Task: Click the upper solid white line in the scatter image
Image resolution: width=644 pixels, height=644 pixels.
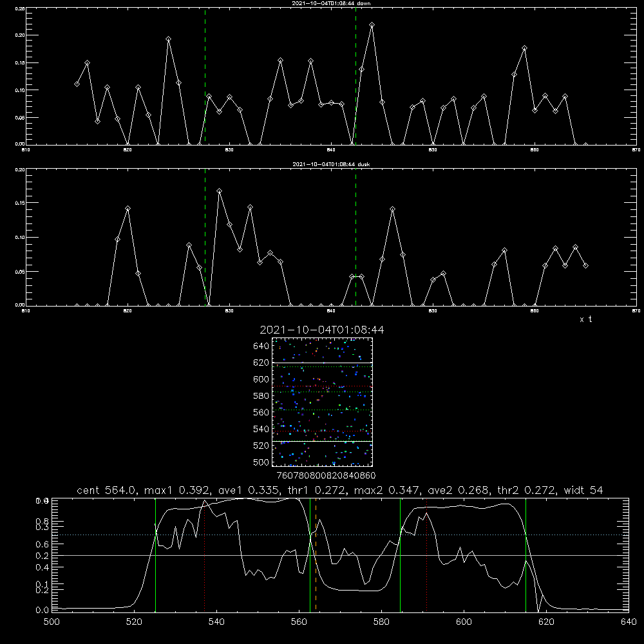Action: click(x=323, y=363)
